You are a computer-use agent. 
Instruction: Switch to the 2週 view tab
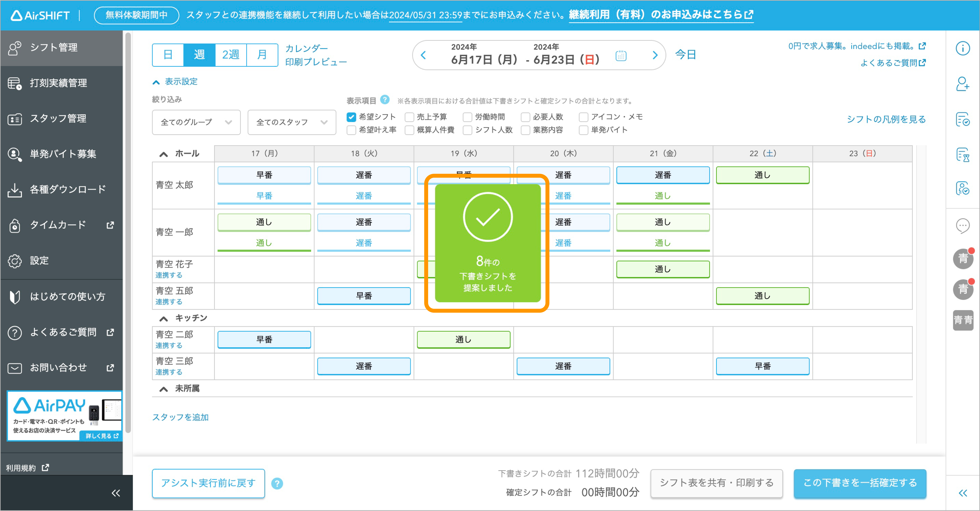[x=231, y=55]
